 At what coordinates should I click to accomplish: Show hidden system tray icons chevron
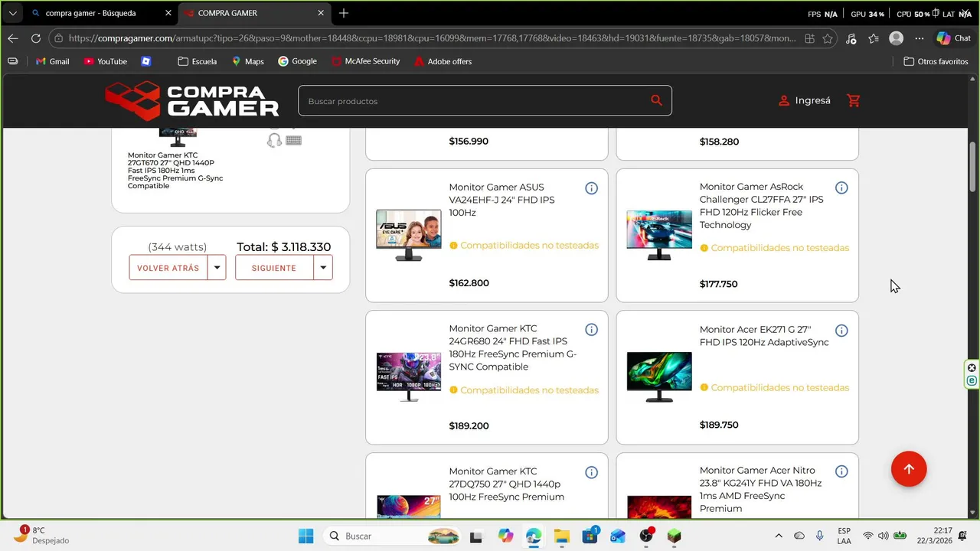tap(779, 536)
